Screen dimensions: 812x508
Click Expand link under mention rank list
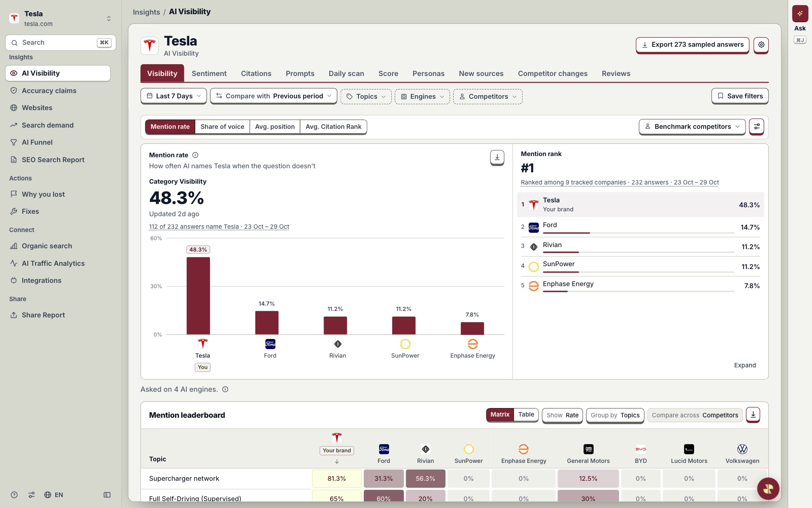click(745, 365)
